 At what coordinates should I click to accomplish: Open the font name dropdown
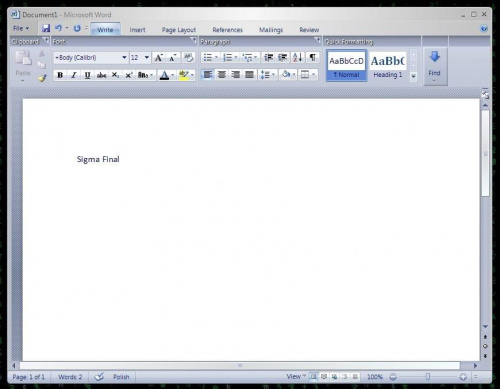pos(124,58)
